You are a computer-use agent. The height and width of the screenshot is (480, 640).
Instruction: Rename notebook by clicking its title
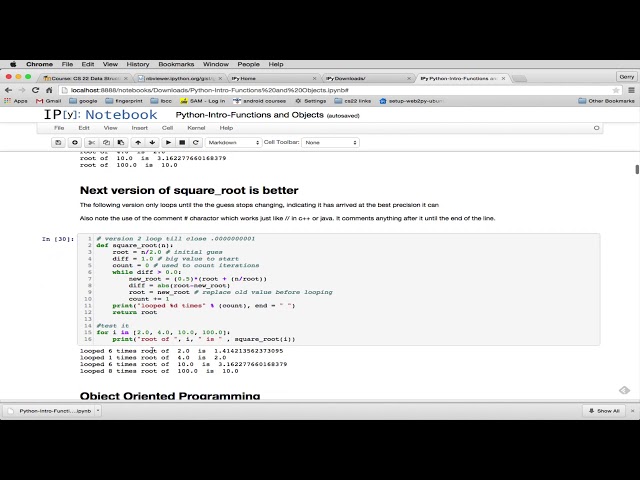point(250,115)
